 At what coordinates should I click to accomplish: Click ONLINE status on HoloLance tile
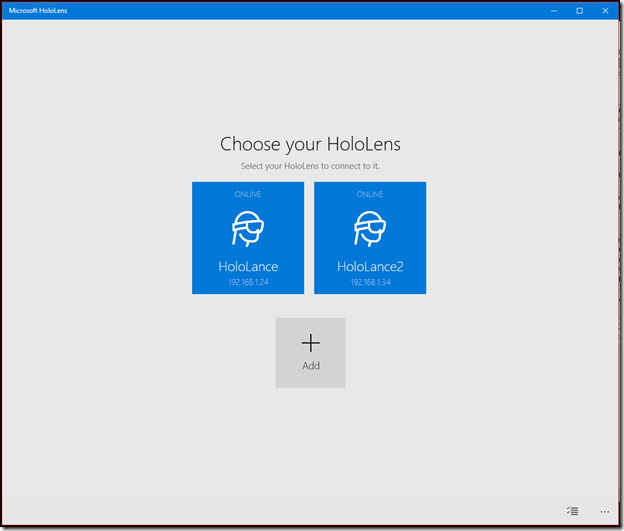[248, 194]
